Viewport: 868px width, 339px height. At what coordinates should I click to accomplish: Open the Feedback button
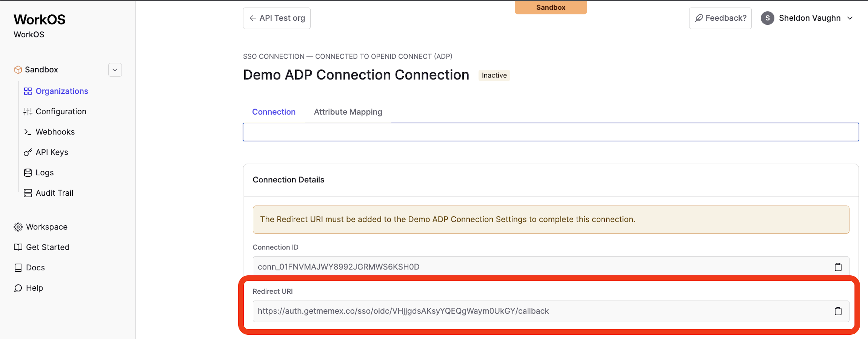(720, 18)
